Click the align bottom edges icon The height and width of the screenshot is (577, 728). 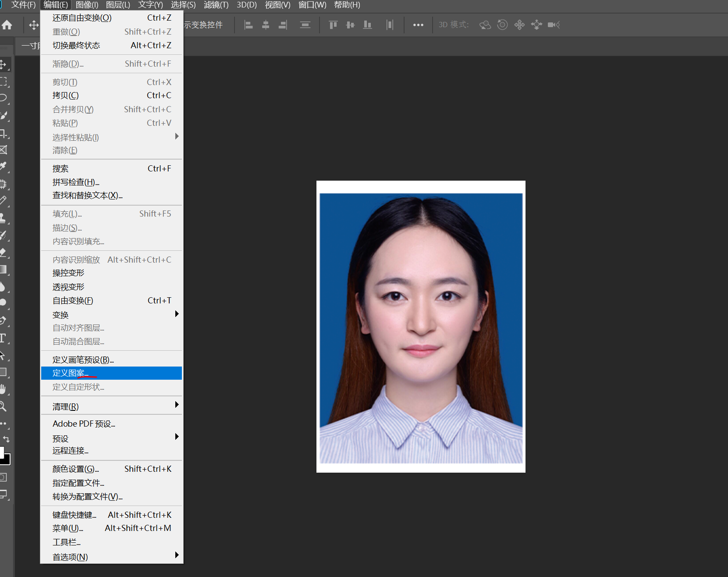(x=367, y=25)
